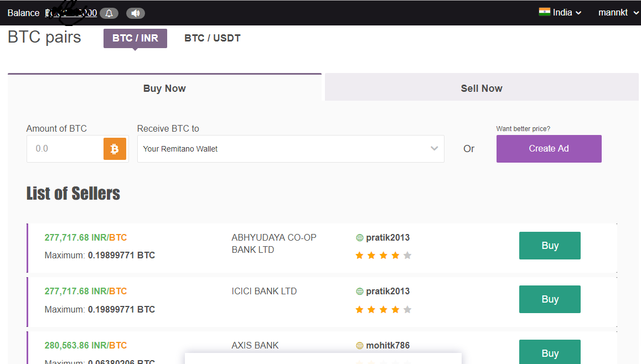Buy from pratik2013 via ABHYUDAYA CO-OP BANK

point(550,246)
